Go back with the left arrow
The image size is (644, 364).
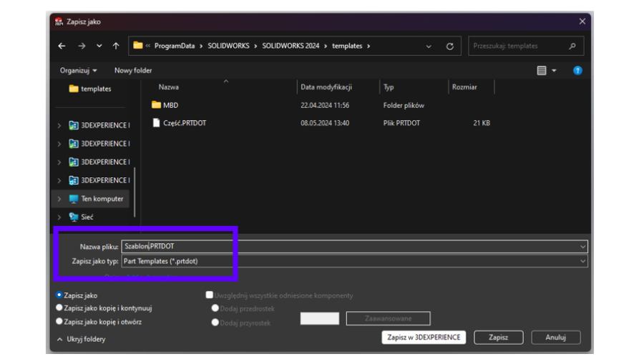(62, 46)
